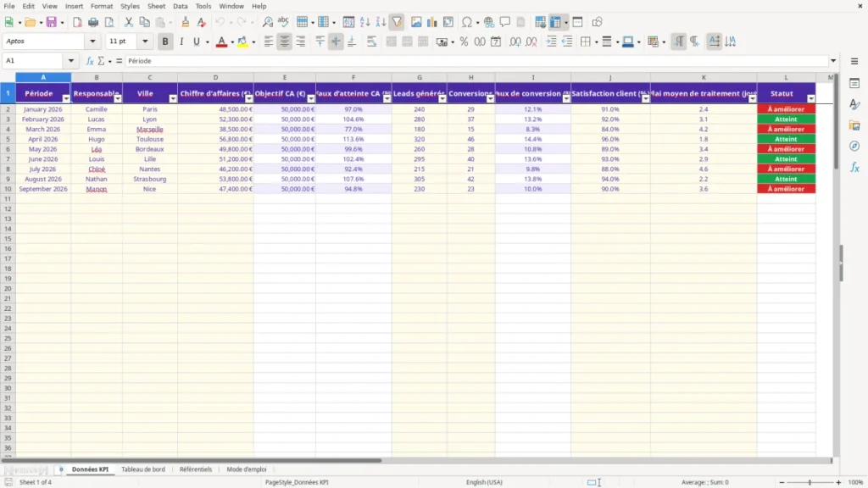Click the Cut scissors icon
The image size is (868, 488).
pos(129,22)
